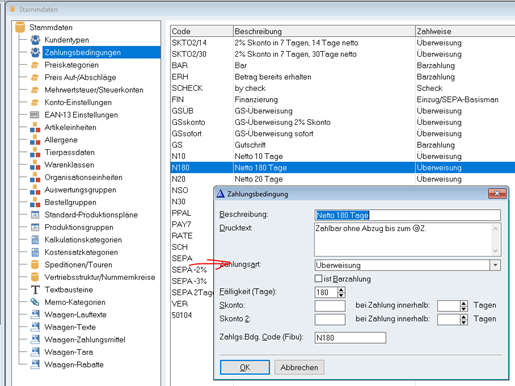
Task: Select the GS Gutschrift row
Action: (343, 145)
